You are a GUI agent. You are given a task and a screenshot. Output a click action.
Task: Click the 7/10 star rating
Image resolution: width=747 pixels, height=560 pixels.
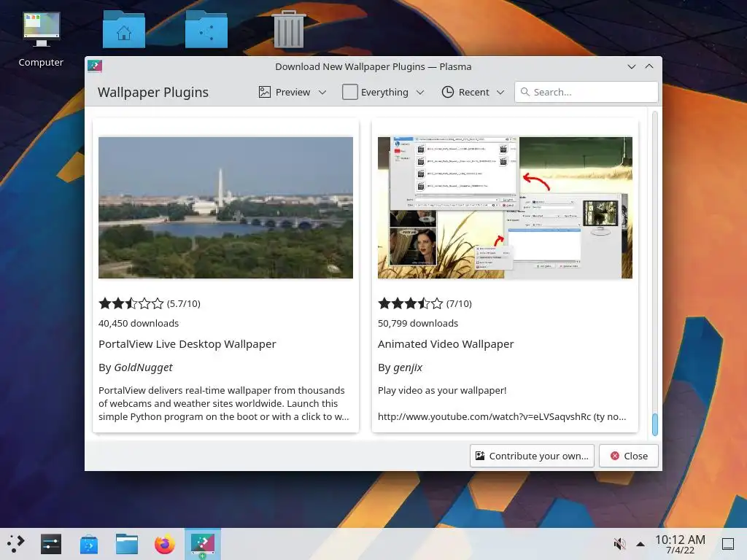pyautogui.click(x=425, y=303)
